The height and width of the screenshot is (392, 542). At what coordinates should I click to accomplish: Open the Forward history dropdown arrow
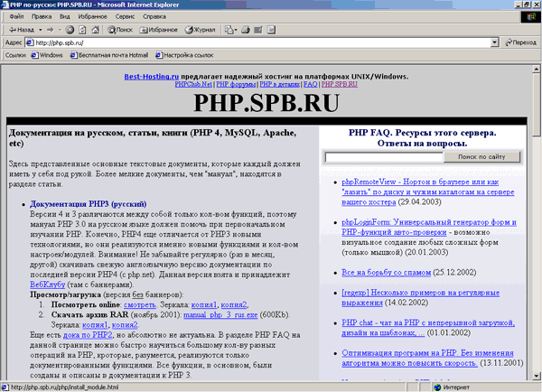tap(60, 30)
